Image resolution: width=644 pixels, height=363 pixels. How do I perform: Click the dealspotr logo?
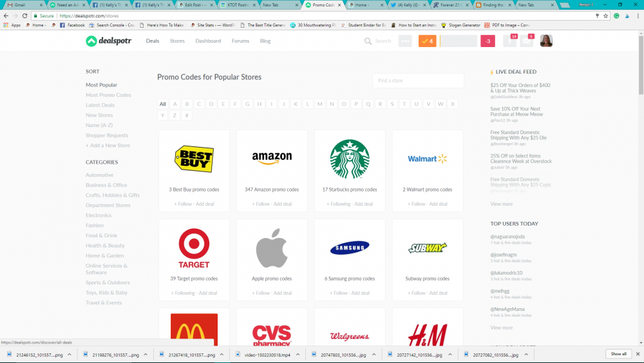108,41
